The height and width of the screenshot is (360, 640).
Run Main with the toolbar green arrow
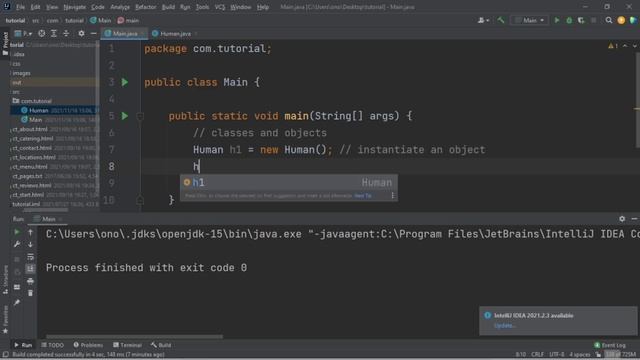point(557,20)
